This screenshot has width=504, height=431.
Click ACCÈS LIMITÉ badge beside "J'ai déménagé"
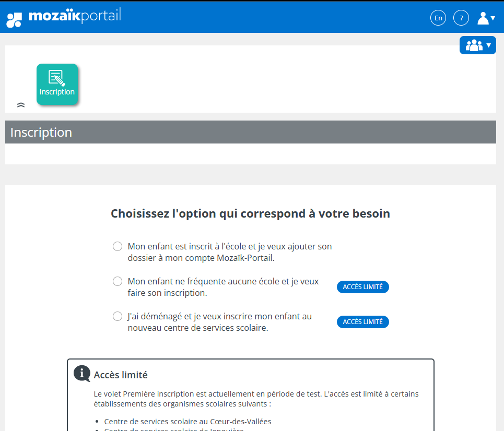pyautogui.click(x=363, y=322)
